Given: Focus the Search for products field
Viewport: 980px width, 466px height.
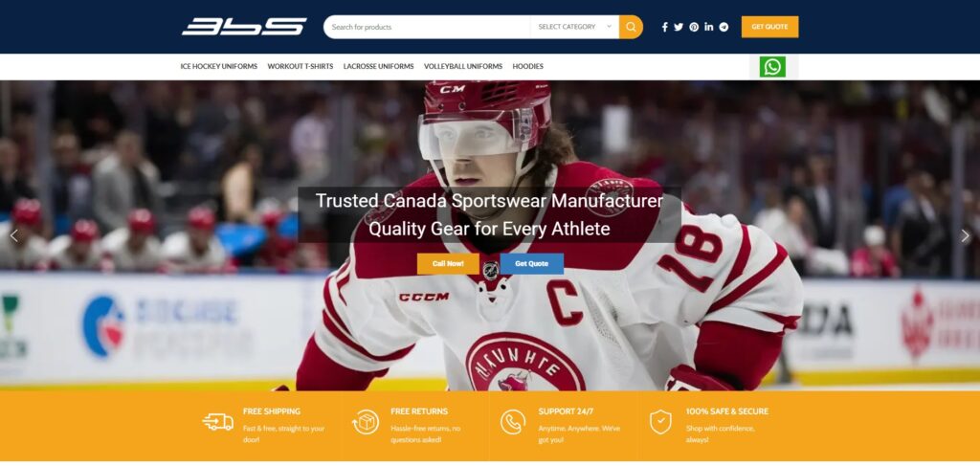Looking at the screenshot, I should pyautogui.click(x=427, y=27).
